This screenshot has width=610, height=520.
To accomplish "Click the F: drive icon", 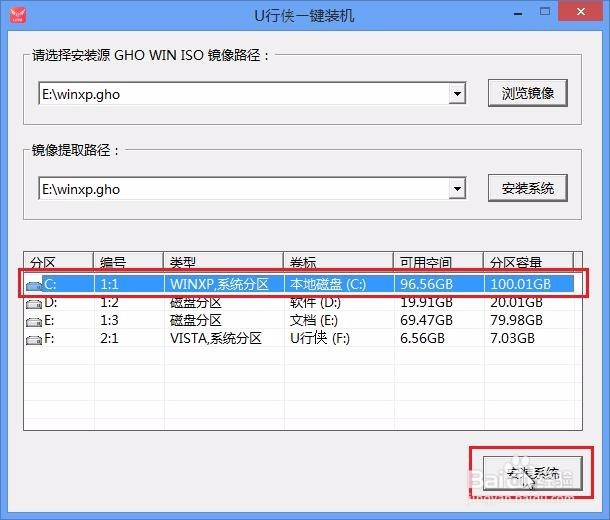I will point(34,340).
